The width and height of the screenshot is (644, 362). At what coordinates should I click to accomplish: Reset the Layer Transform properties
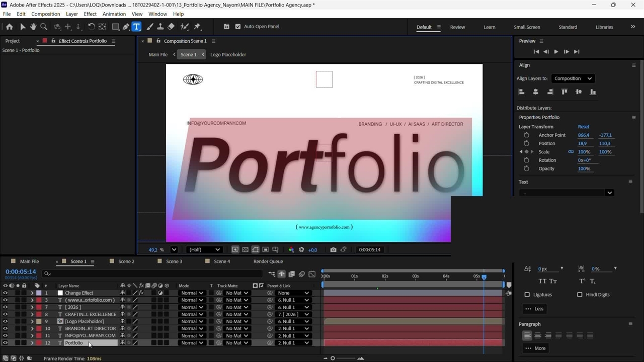click(583, 127)
